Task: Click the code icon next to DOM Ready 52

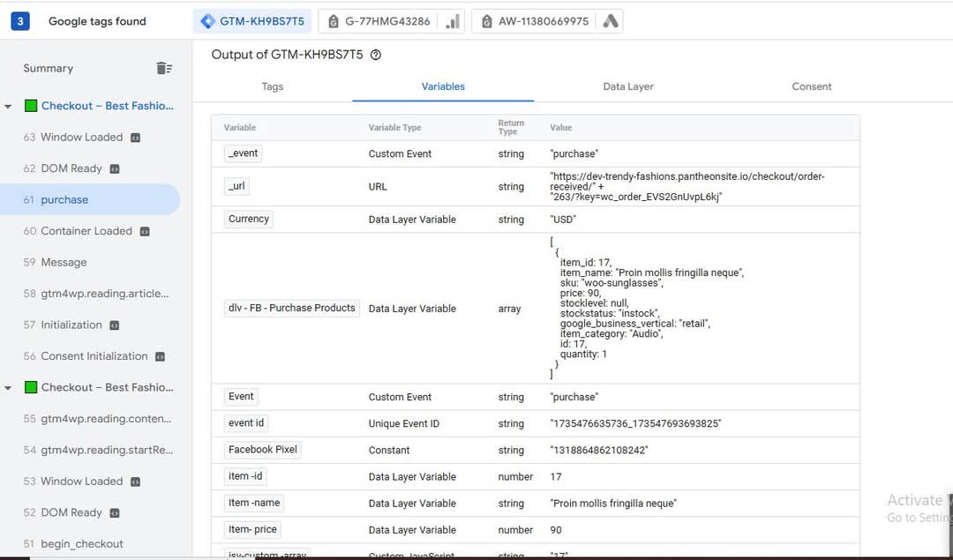Action: click(x=114, y=513)
